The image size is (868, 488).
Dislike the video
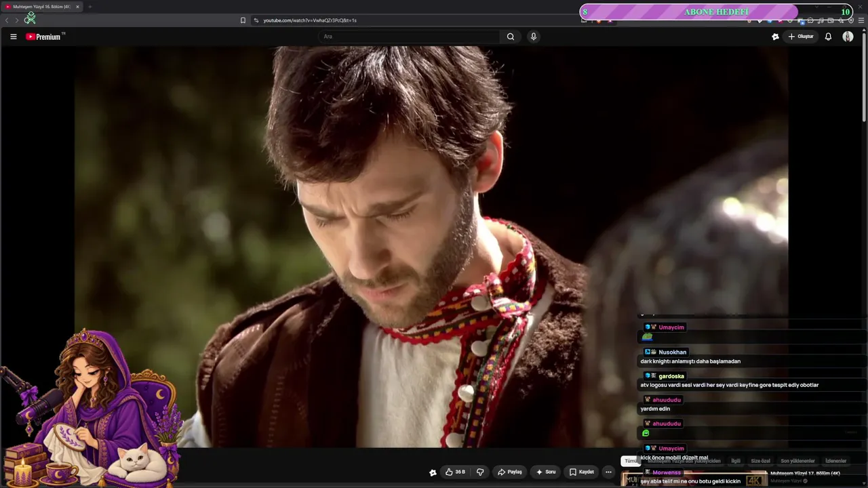(x=480, y=472)
